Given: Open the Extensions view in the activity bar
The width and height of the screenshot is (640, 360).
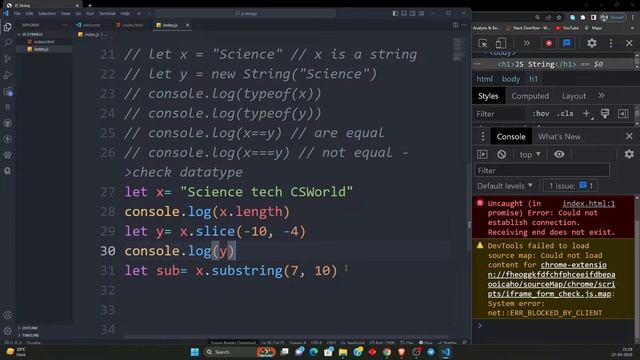Looking at the screenshot, I should tap(7, 91).
